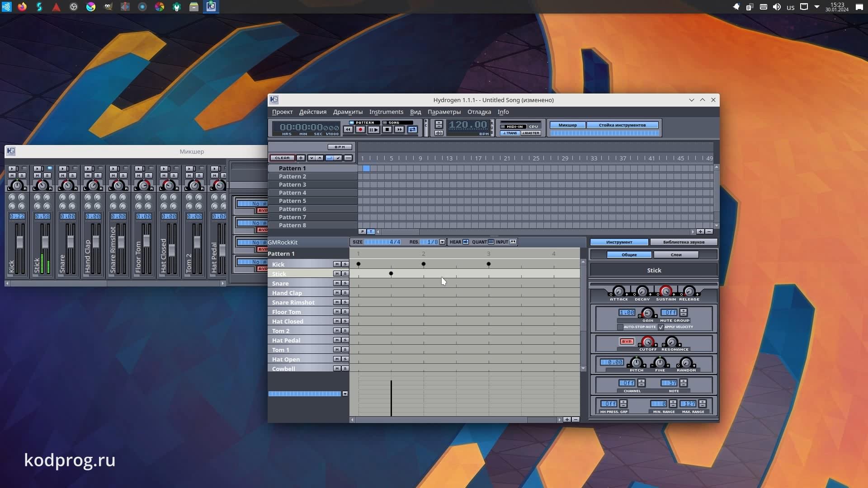Image resolution: width=868 pixels, height=488 pixels.
Task: Solo the Cowbell instrument row
Action: coord(345,369)
